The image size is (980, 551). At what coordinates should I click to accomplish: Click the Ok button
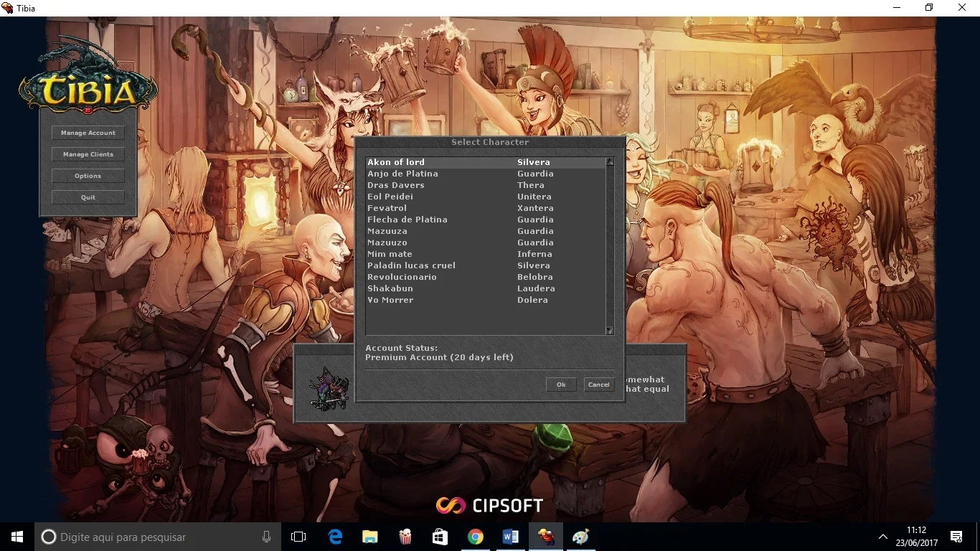click(561, 385)
